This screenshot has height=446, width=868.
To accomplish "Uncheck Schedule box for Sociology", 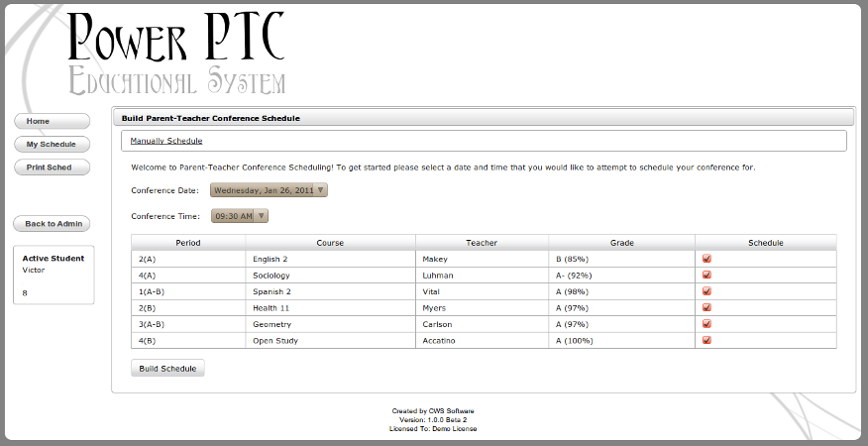I will coord(706,275).
